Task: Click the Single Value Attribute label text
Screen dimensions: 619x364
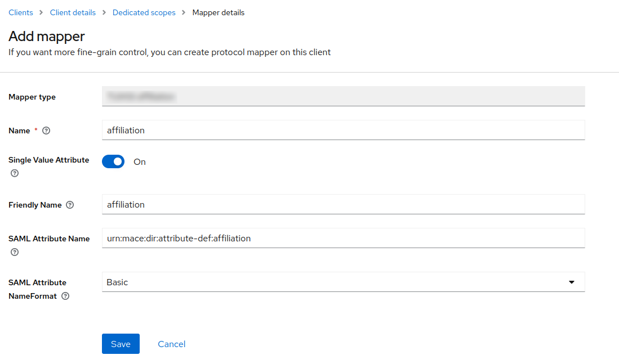Action: tap(48, 160)
